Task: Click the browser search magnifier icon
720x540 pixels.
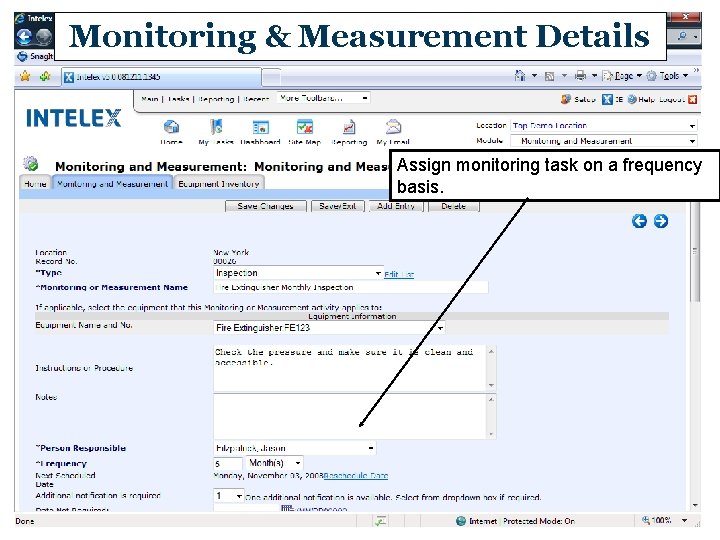Action: (682, 36)
